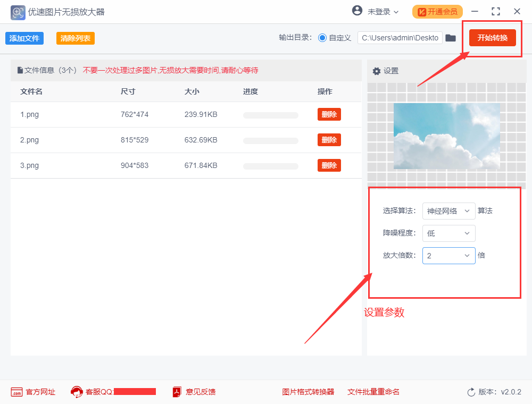Viewport: 532px width, 404px height.
Task: Click the file info document icon
Action: [20, 70]
